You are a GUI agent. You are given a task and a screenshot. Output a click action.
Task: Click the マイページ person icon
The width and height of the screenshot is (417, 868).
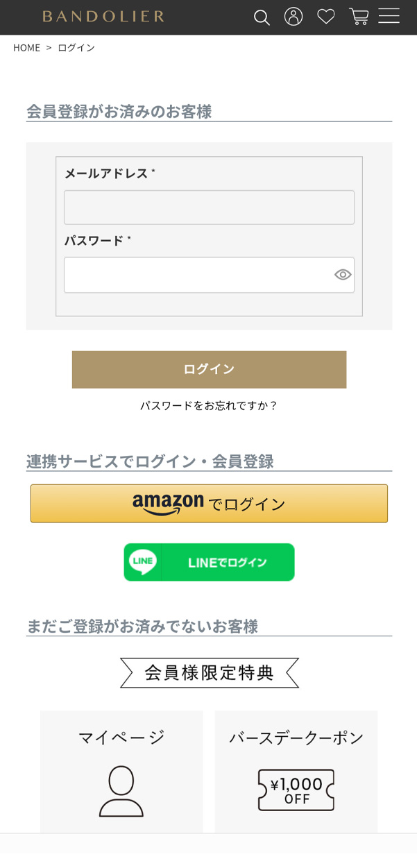tap(121, 791)
